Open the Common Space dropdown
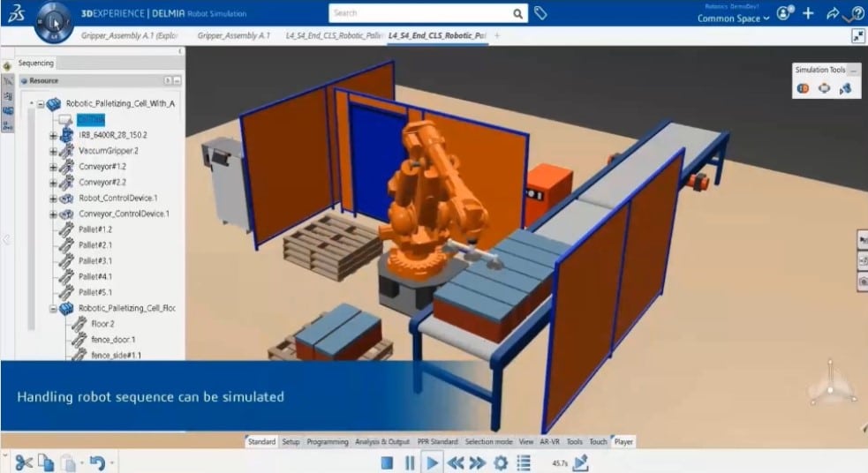Viewport: 868px width, 473px height. (733, 19)
